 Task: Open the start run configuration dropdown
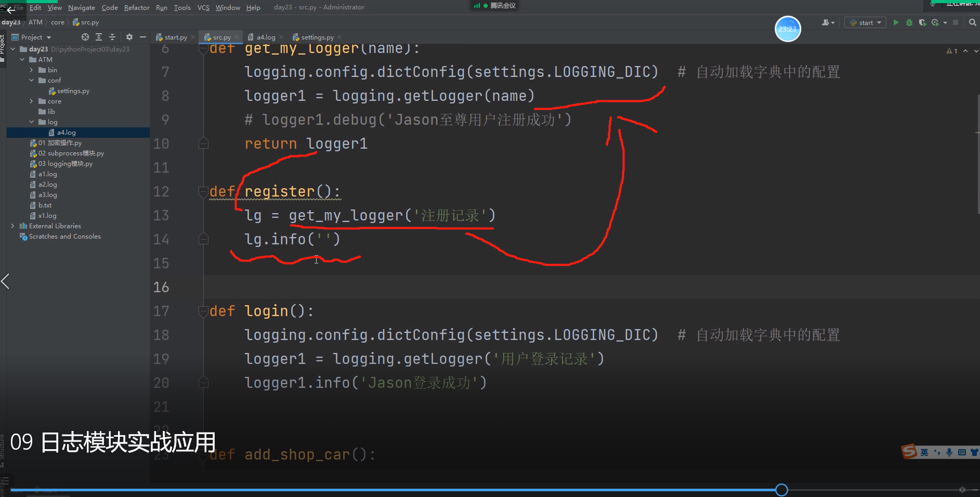(x=865, y=22)
